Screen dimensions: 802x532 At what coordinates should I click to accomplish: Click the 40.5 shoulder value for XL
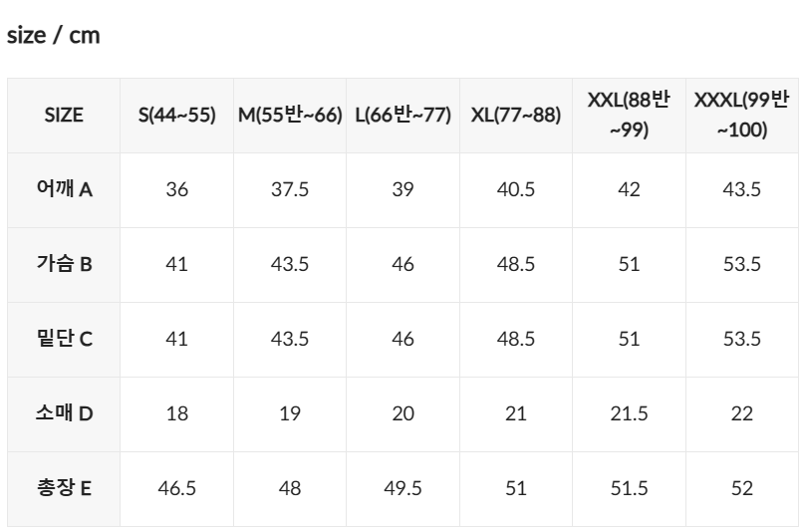point(516,189)
